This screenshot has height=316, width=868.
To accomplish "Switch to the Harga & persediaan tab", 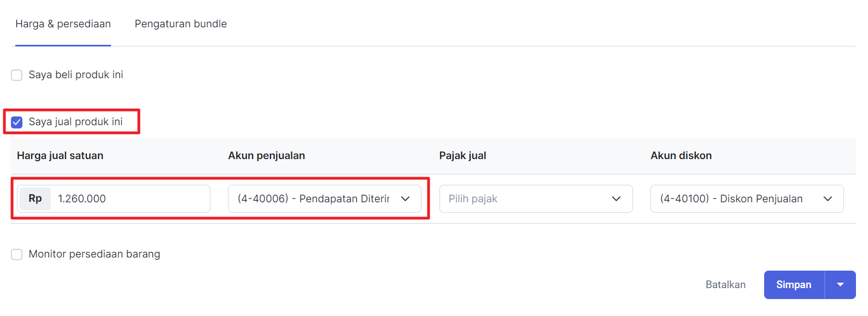I will [63, 24].
